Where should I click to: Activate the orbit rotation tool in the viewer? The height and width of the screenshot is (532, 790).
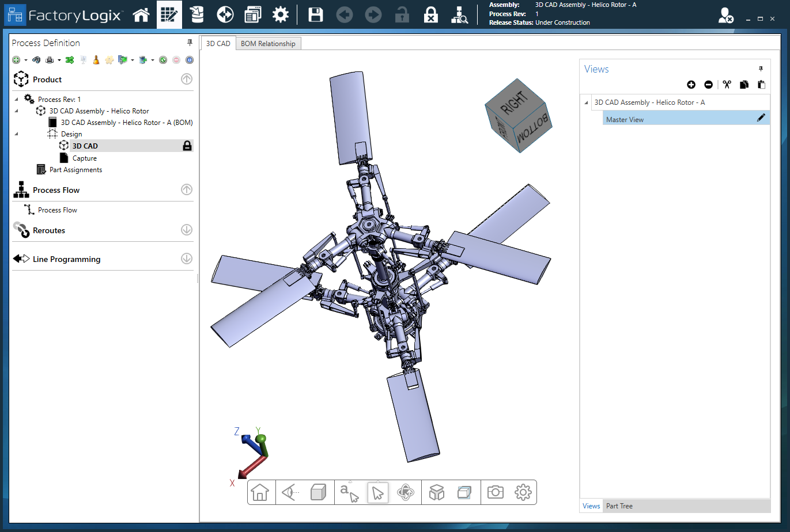[406, 492]
